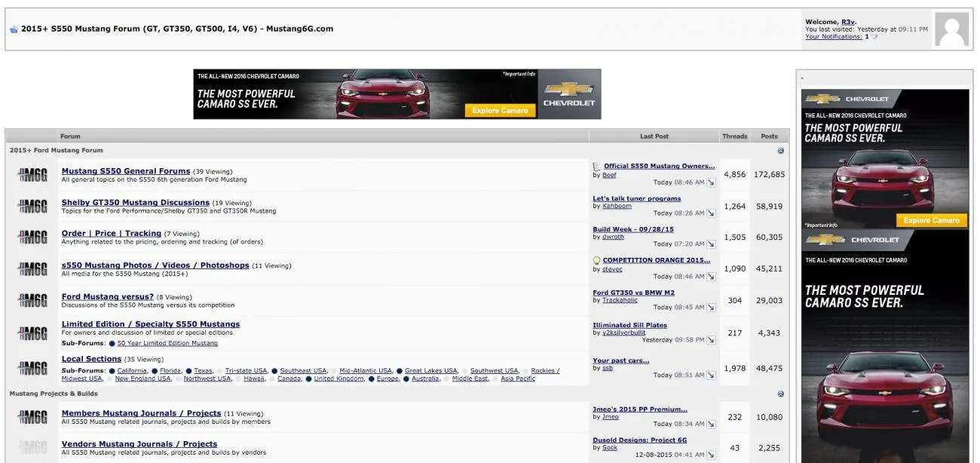This screenshot has width=980, height=463.
Task: Open the Tri-state USA sub-forum
Action: tap(247, 371)
